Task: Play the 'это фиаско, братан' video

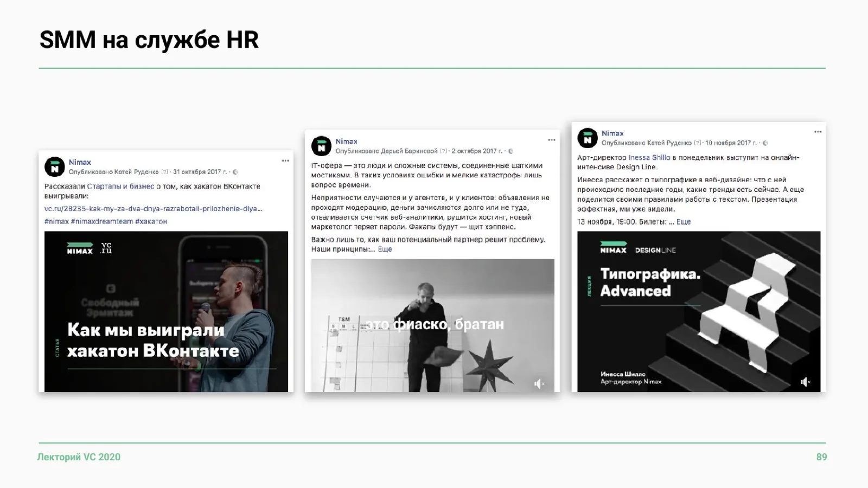Action: pyautogui.click(x=433, y=325)
